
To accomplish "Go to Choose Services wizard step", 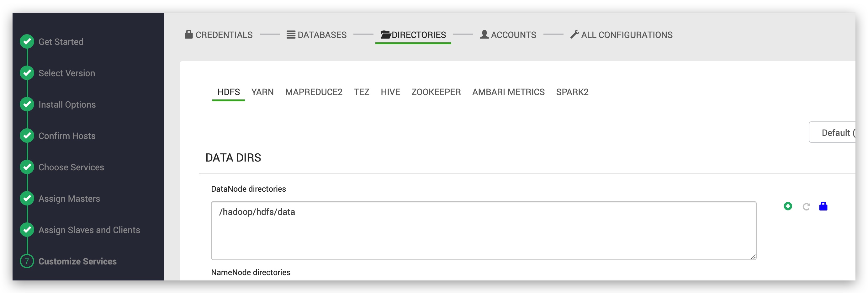I will (71, 167).
